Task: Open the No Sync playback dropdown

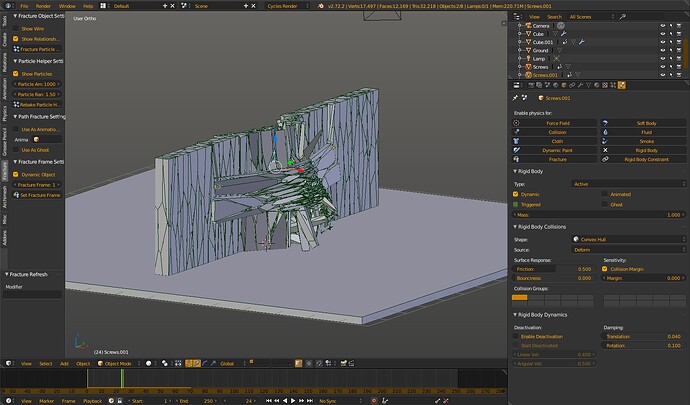Action: coord(340,401)
